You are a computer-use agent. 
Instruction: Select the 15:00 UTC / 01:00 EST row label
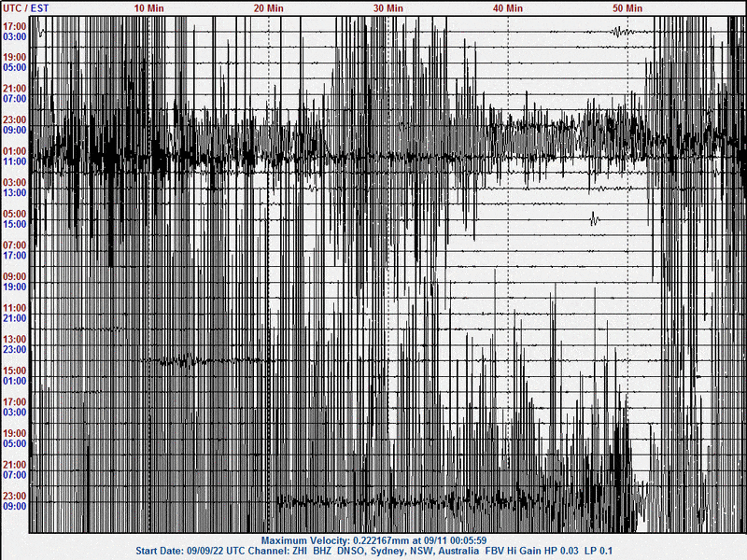coord(15,375)
